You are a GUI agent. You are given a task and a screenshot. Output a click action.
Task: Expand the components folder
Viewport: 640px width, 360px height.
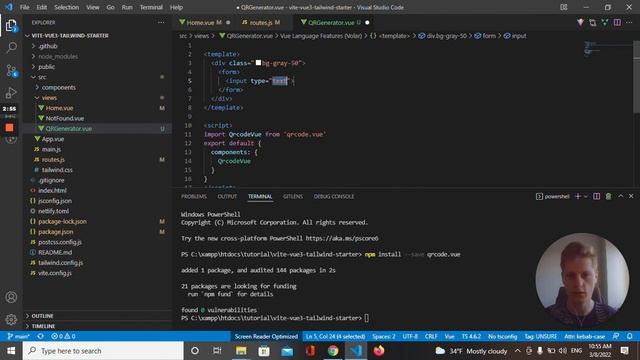37,87
